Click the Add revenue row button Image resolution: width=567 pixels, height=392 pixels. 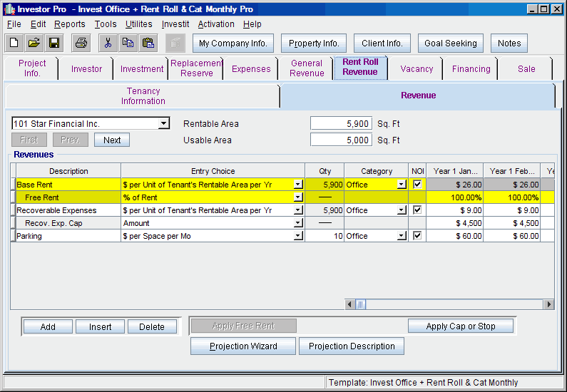tap(48, 326)
